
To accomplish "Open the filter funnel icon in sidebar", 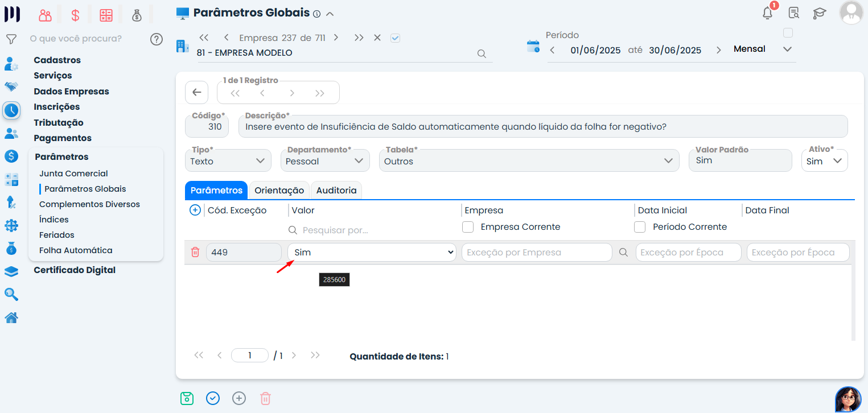I will click(x=11, y=39).
